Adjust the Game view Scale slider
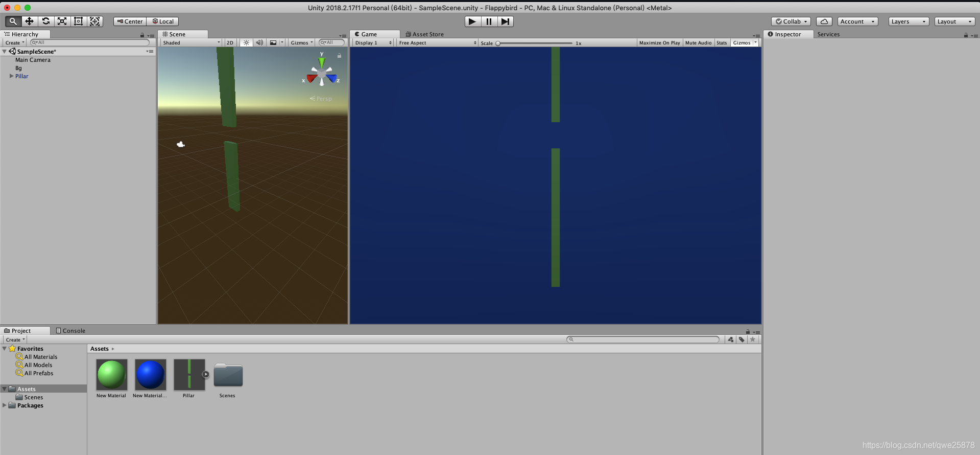The height and width of the screenshot is (455, 980). pyautogui.click(x=534, y=43)
